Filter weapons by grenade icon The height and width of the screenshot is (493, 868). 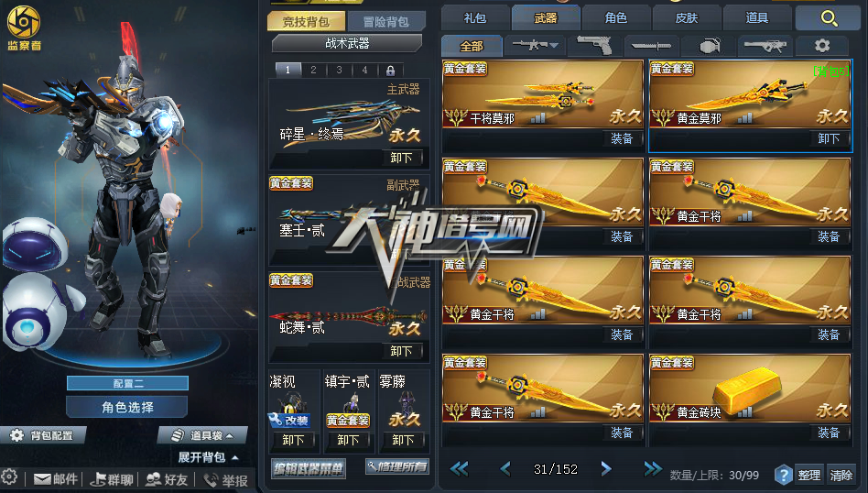[709, 46]
